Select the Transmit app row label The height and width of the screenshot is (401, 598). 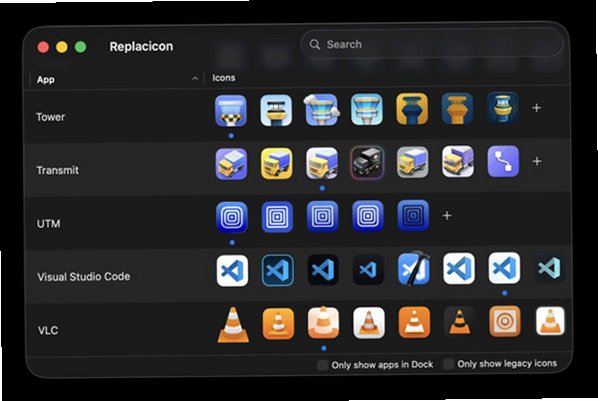58,170
